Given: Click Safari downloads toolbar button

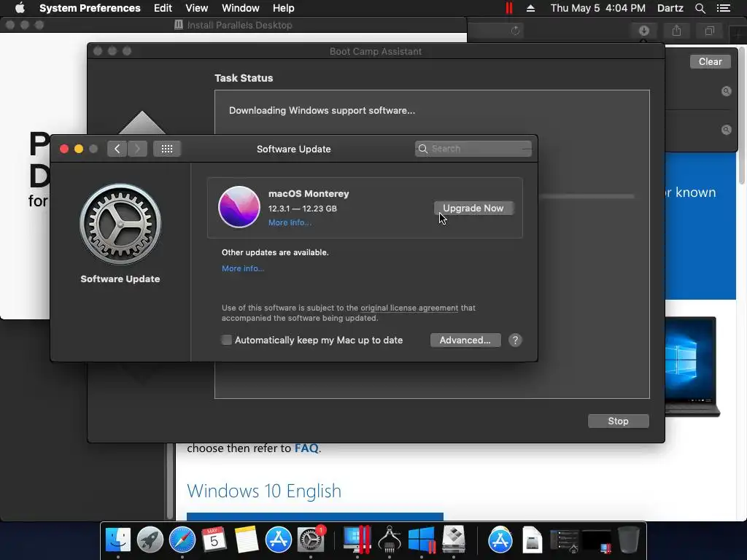Looking at the screenshot, I should [644, 31].
